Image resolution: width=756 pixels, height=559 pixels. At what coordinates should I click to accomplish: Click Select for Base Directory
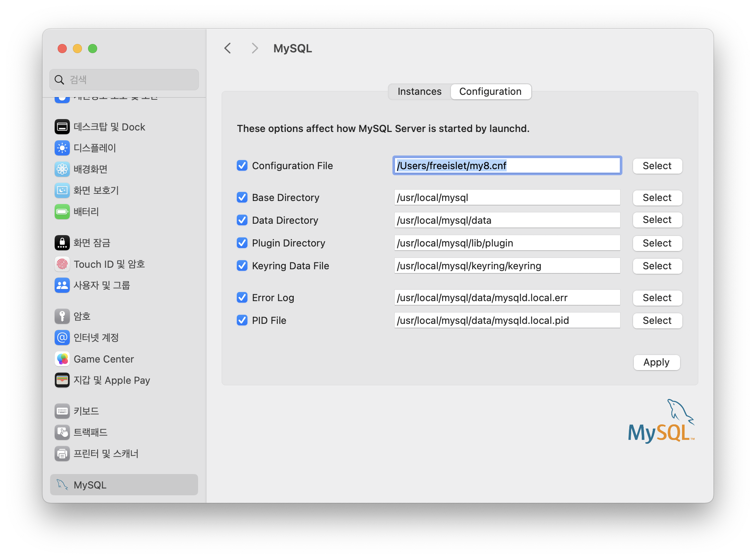point(657,198)
